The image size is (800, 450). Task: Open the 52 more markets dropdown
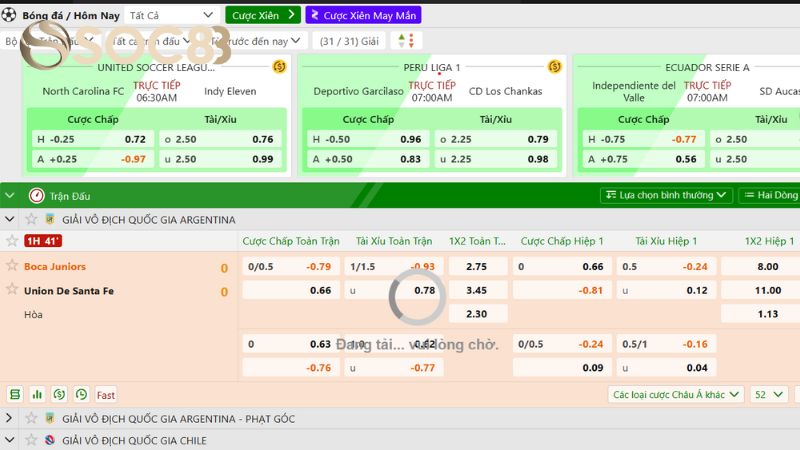[768, 394]
